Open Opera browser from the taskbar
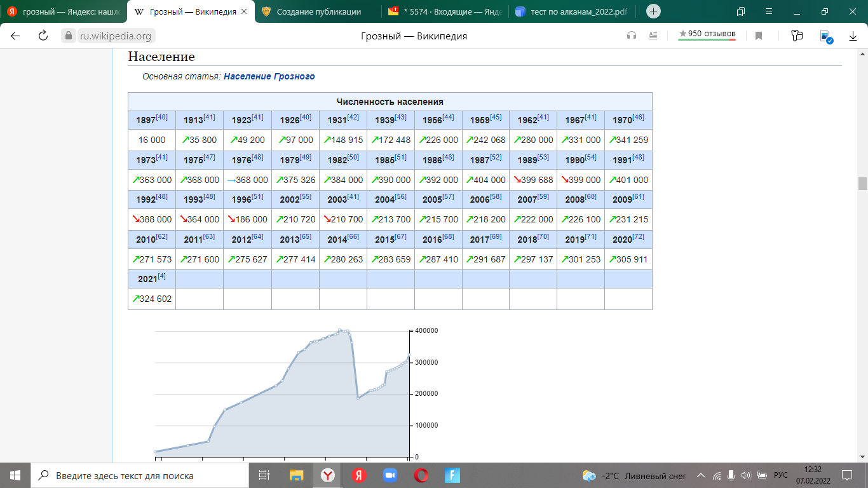This screenshot has width=868, height=488. point(421,475)
